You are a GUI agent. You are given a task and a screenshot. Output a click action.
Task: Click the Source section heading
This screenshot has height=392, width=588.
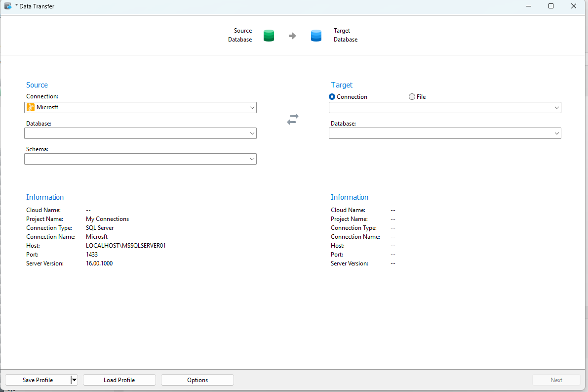point(37,85)
